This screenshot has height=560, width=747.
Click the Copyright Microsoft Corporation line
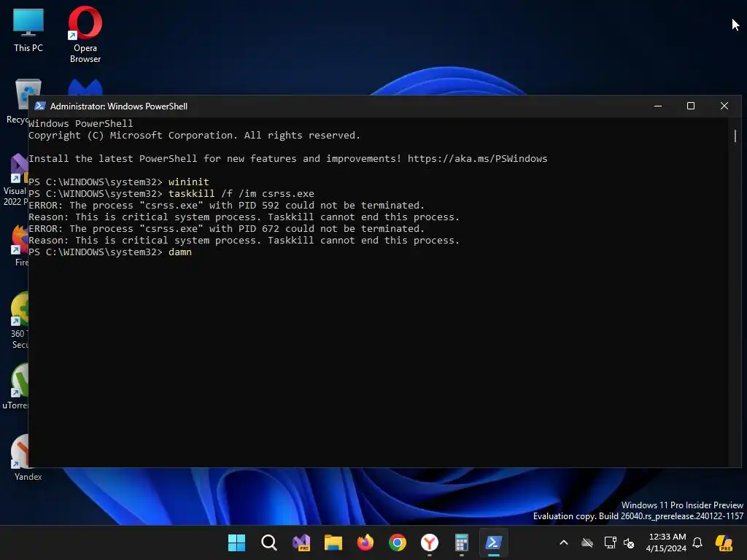click(x=194, y=135)
